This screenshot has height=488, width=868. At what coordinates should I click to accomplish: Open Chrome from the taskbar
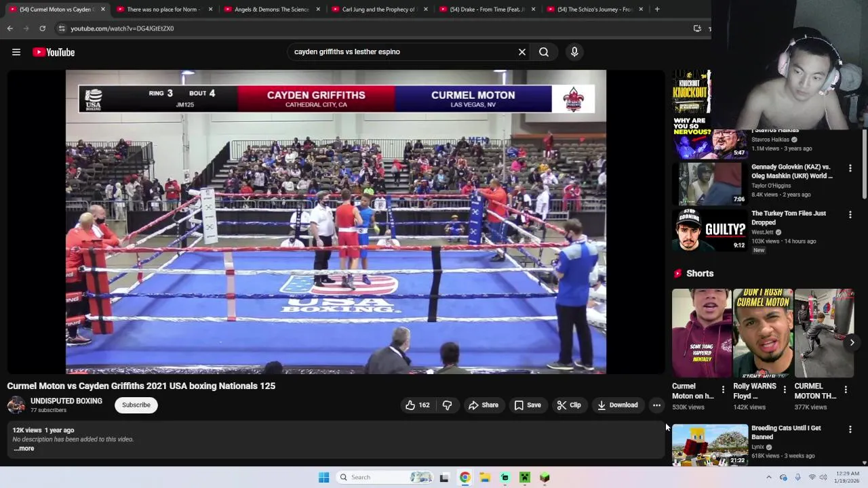pyautogui.click(x=465, y=477)
